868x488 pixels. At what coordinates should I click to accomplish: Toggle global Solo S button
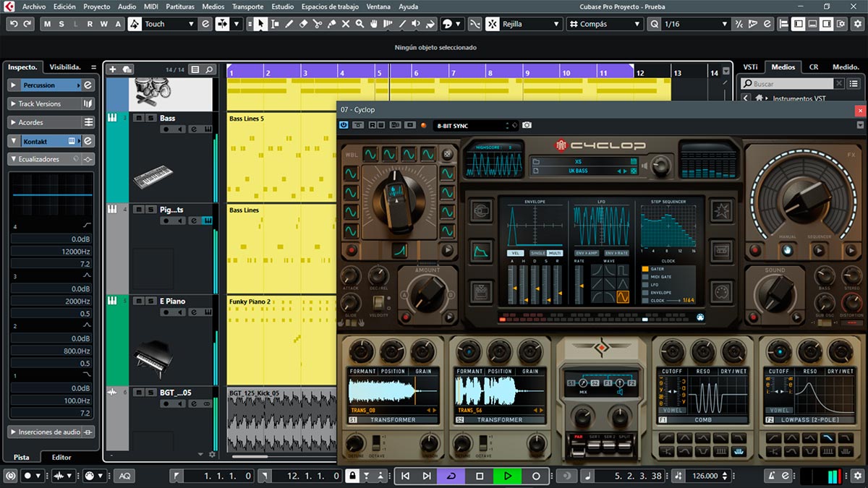coord(63,24)
